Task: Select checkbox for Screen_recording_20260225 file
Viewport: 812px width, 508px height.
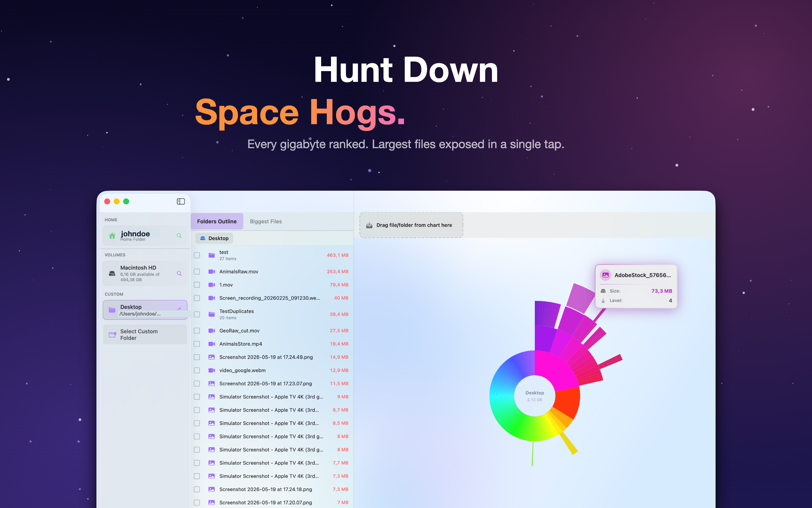Action: 197,298
